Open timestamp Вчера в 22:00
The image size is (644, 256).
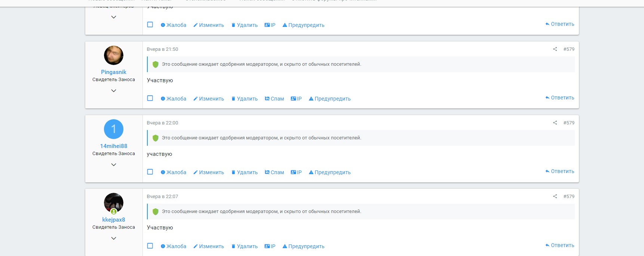(x=162, y=123)
